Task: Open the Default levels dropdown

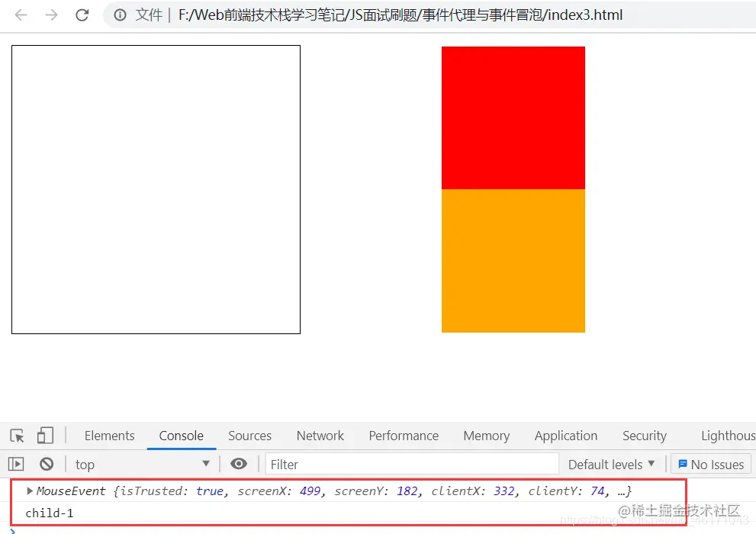Action: click(x=611, y=464)
